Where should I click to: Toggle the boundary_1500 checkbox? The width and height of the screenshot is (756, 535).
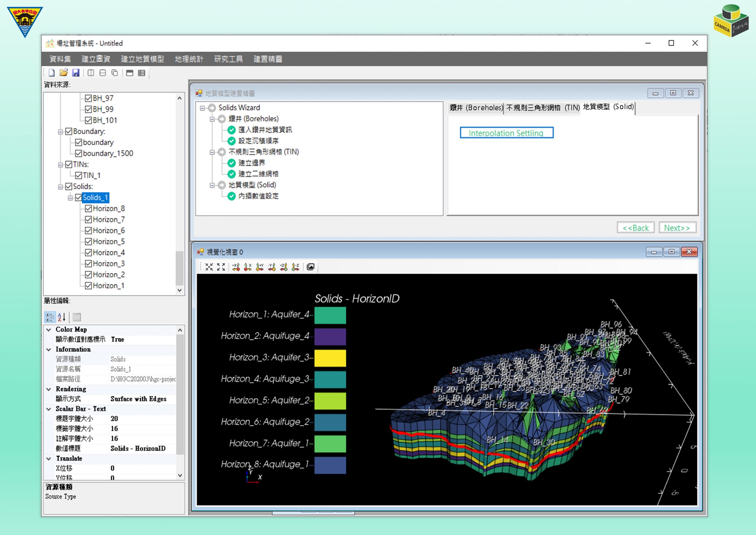coord(78,153)
